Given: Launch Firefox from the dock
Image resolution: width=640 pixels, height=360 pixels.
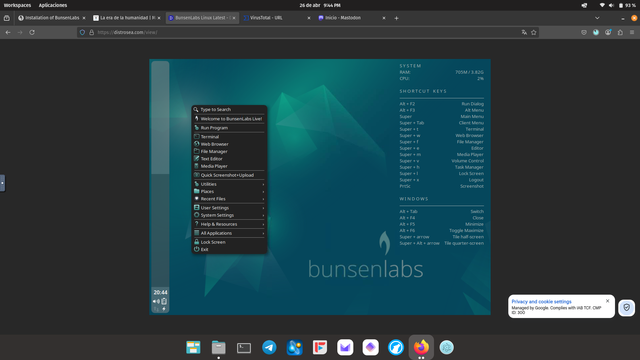Looking at the screenshot, I should [421, 347].
